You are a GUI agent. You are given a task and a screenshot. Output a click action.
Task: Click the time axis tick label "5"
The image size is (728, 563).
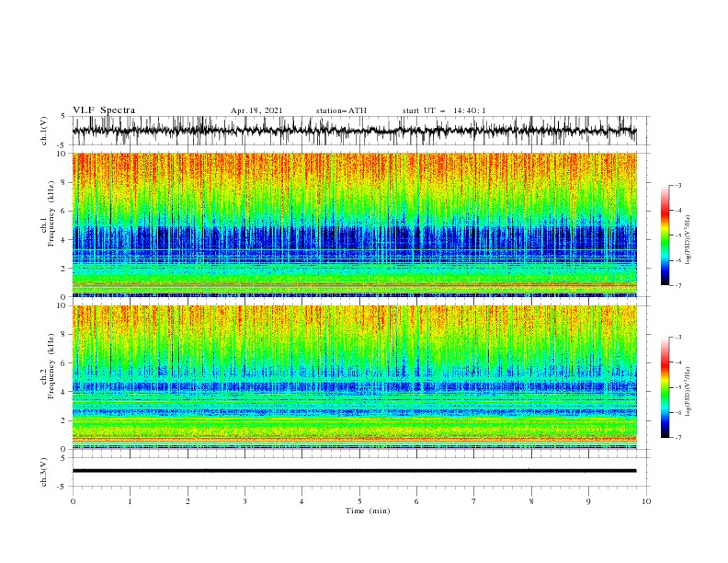pos(359,501)
